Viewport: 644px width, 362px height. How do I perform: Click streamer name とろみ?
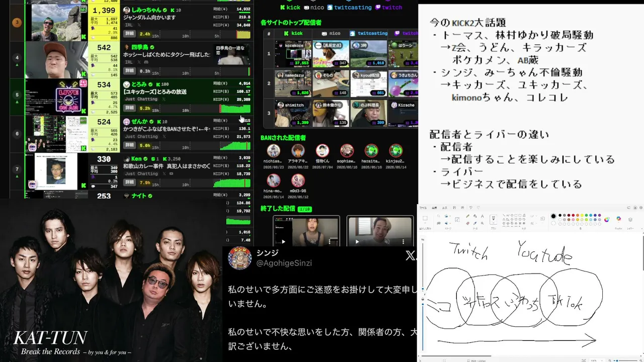tap(138, 84)
